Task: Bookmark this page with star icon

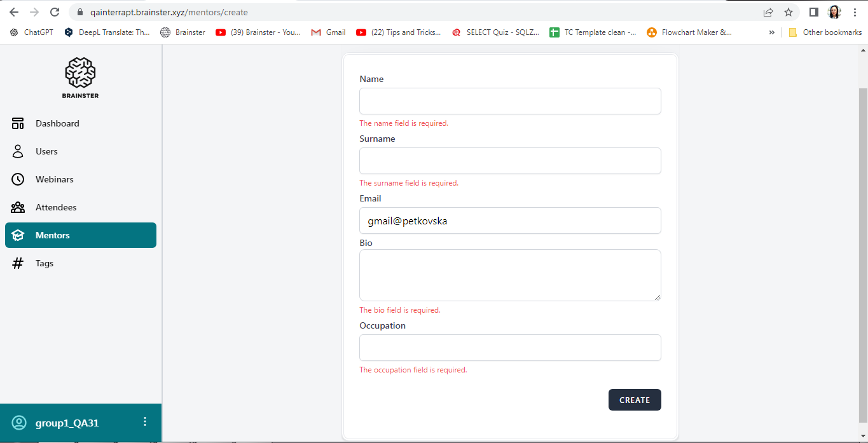Action: click(789, 12)
